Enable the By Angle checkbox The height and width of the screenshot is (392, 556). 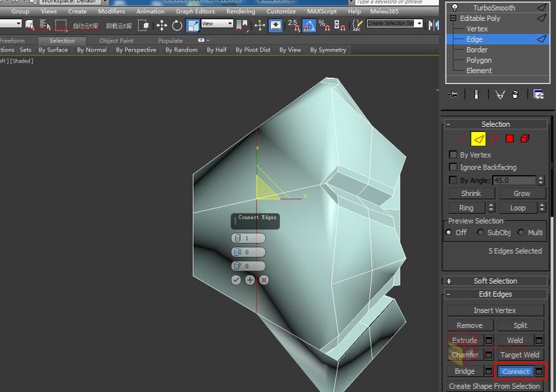[451, 180]
